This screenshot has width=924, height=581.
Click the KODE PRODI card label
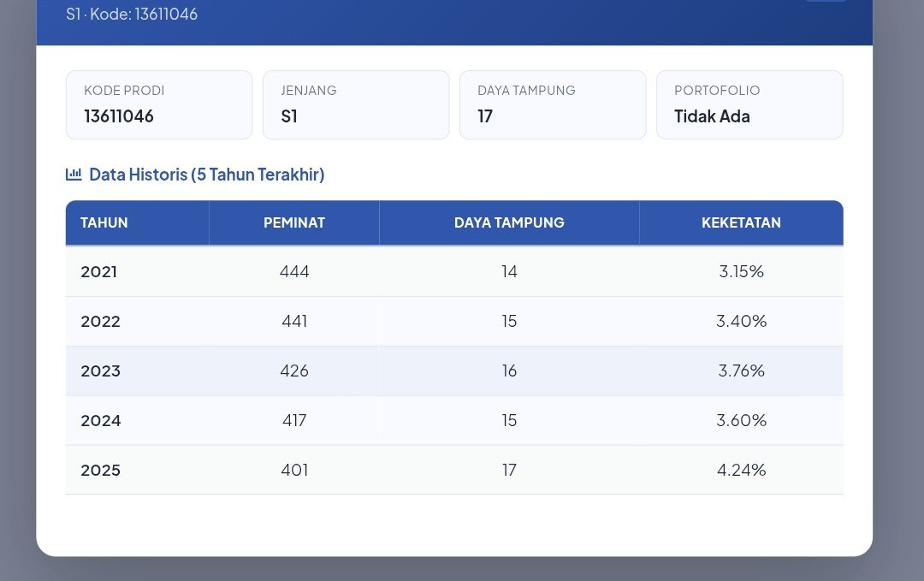124,91
